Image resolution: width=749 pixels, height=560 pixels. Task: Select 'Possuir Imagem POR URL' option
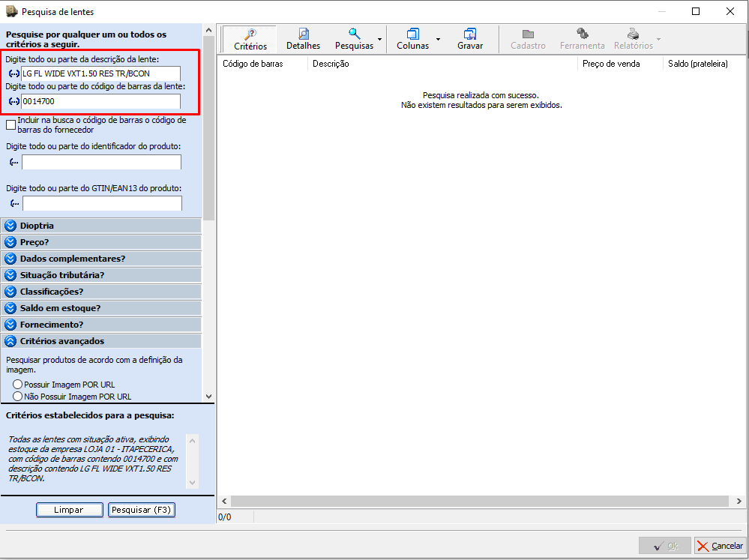[x=18, y=385]
